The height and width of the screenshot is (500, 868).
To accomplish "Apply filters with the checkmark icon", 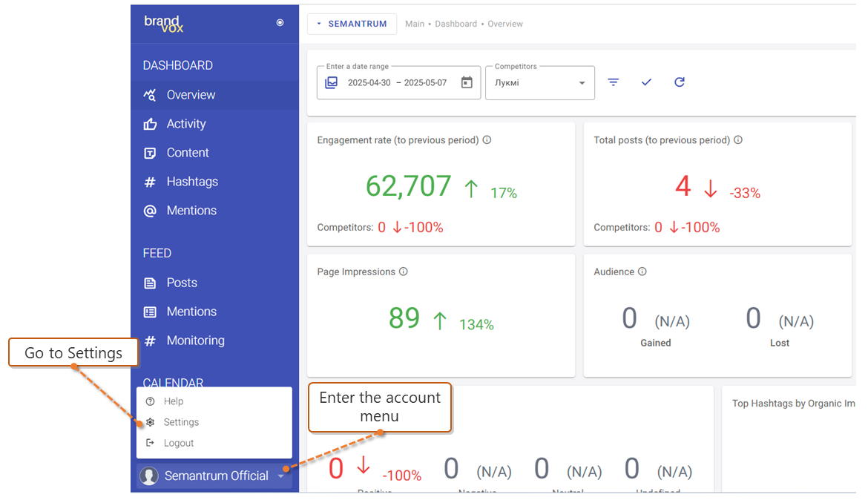I will (x=646, y=82).
